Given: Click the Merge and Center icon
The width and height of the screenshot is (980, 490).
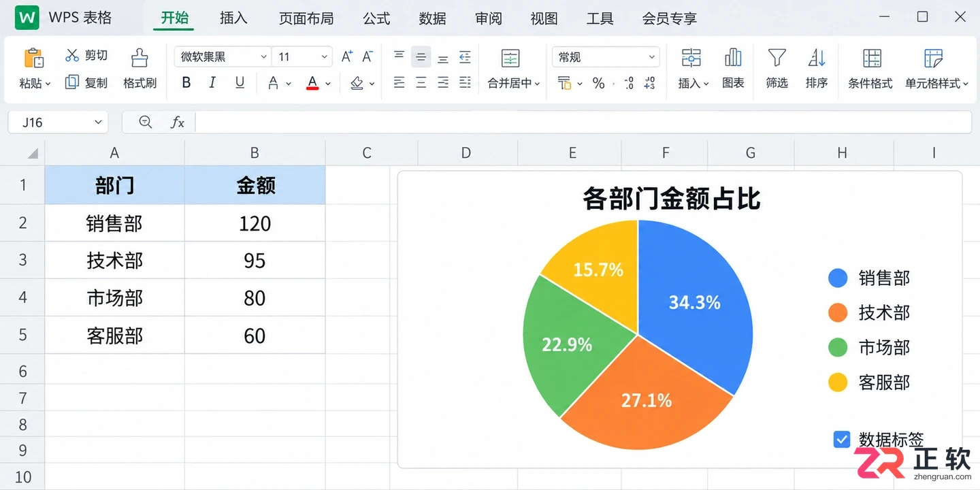Looking at the screenshot, I should click(510, 58).
